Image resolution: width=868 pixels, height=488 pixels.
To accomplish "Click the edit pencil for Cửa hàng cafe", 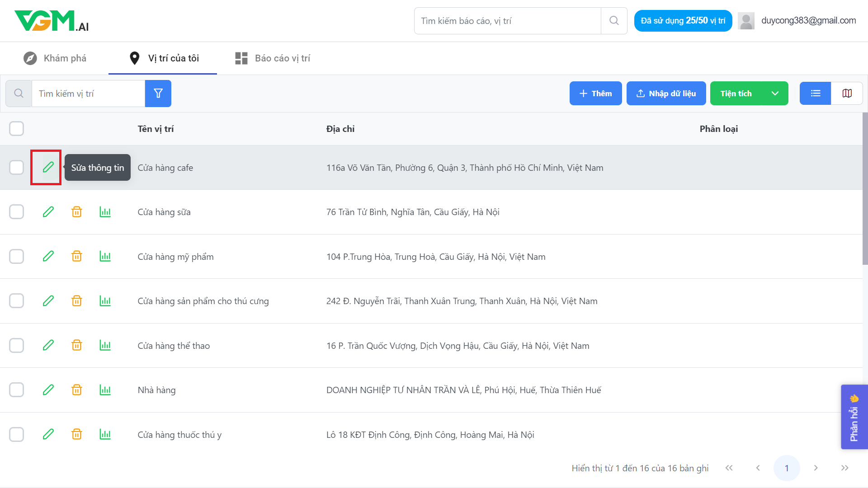I will pos(48,167).
